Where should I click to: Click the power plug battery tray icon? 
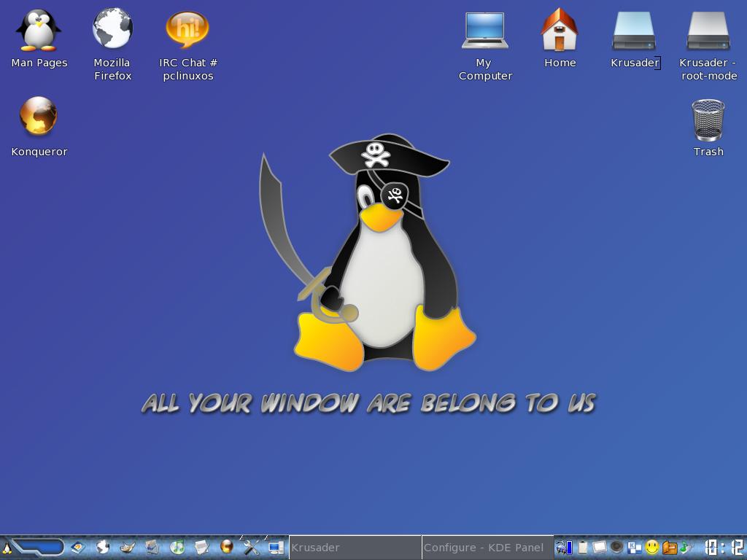564,548
